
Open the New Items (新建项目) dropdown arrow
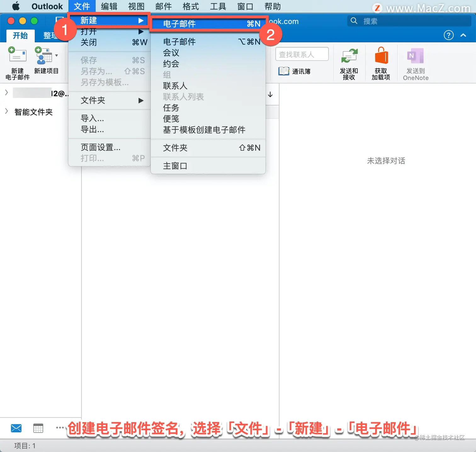click(57, 55)
